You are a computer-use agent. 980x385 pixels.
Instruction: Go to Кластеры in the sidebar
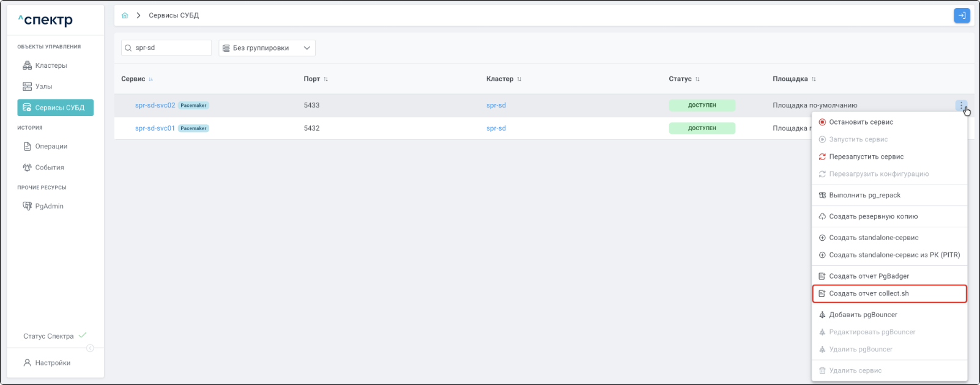tap(51, 65)
